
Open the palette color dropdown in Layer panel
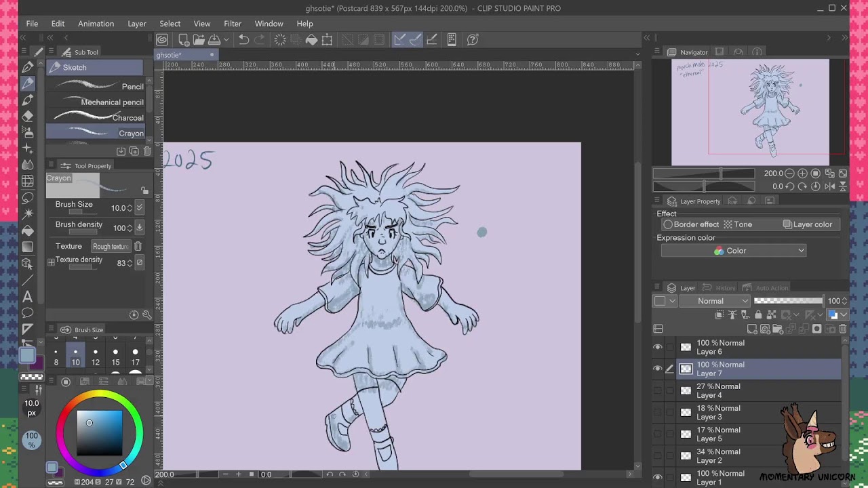(x=665, y=301)
